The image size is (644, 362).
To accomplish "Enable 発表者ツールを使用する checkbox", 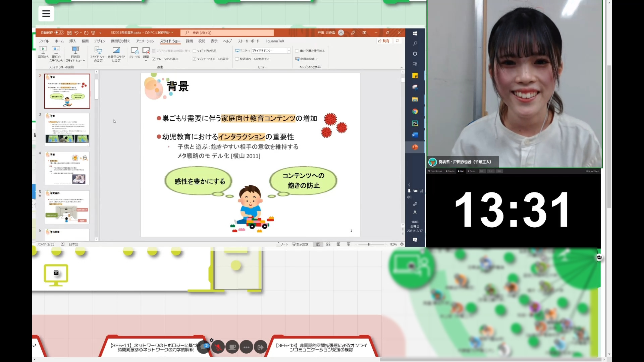I will click(x=237, y=59).
